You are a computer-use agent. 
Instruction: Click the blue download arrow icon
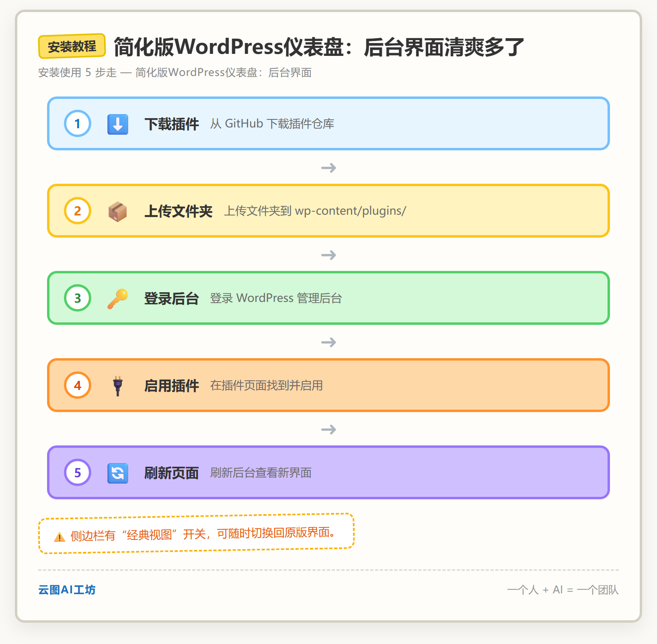point(118,124)
